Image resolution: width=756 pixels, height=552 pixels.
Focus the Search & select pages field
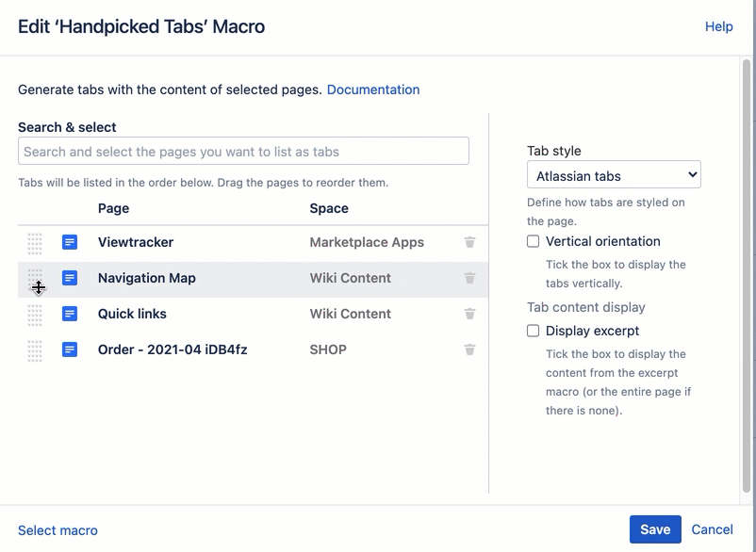(x=243, y=152)
